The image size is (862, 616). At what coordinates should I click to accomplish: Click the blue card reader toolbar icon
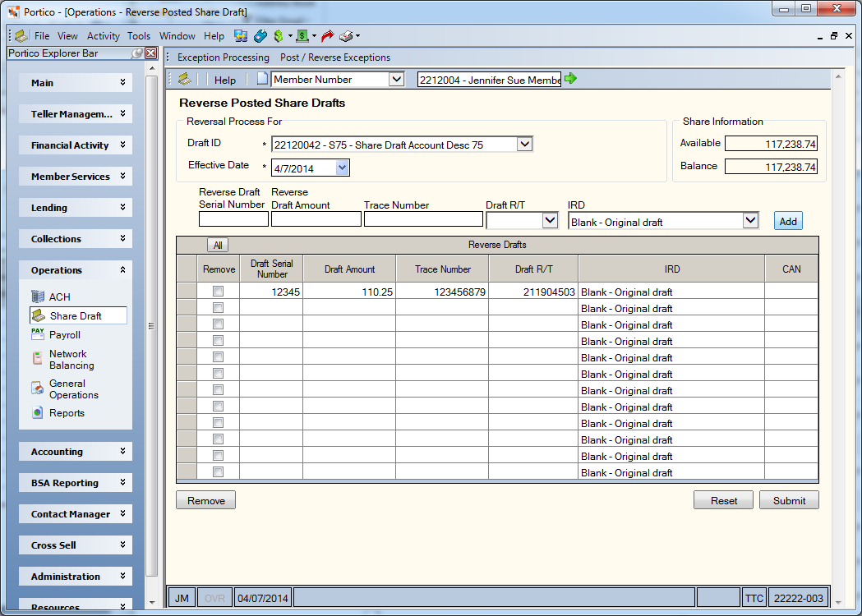[x=260, y=35]
